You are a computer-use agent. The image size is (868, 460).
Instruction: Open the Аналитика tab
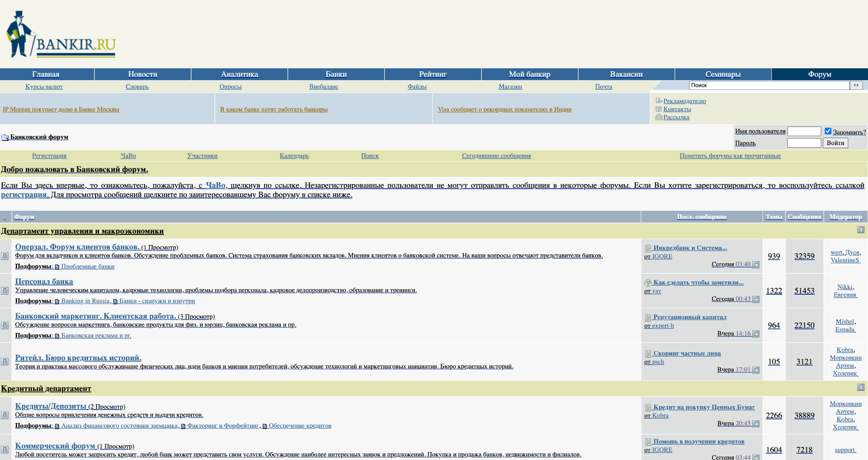coord(239,74)
